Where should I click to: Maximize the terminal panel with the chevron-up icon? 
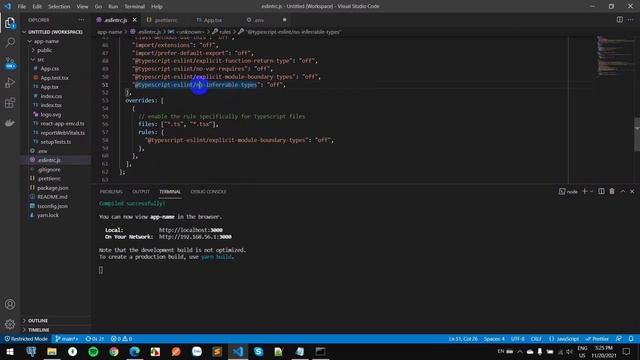coord(622,191)
